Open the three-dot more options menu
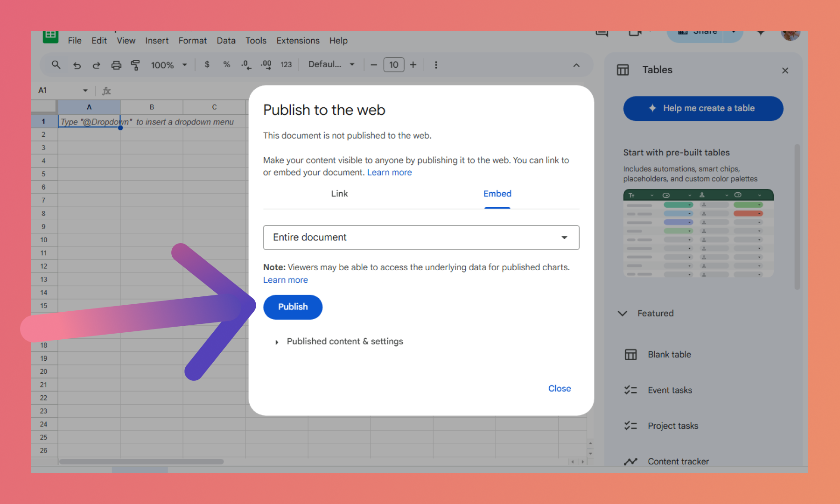The height and width of the screenshot is (504, 840). point(436,65)
